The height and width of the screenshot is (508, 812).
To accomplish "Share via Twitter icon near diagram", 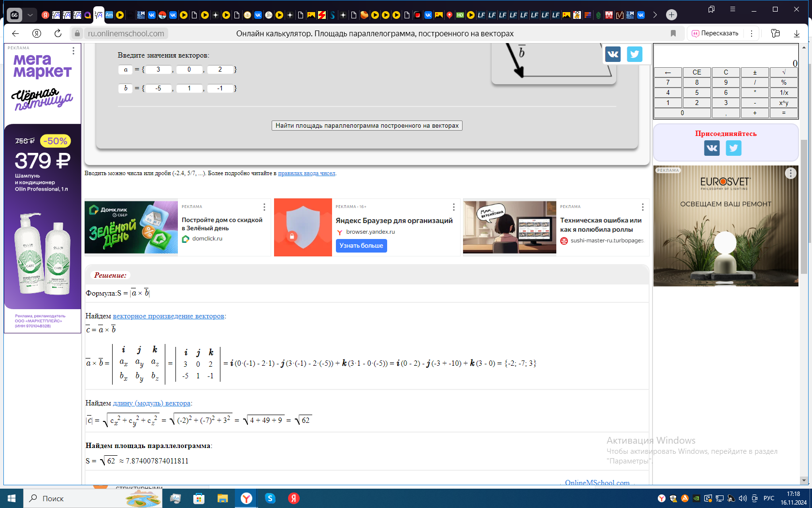I will click(635, 54).
